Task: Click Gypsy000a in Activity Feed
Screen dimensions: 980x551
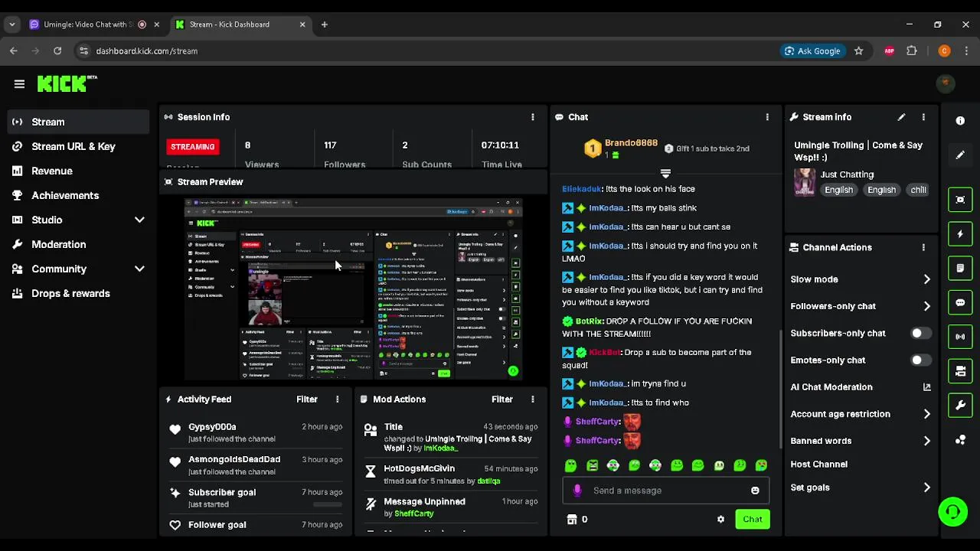Action: tap(213, 427)
